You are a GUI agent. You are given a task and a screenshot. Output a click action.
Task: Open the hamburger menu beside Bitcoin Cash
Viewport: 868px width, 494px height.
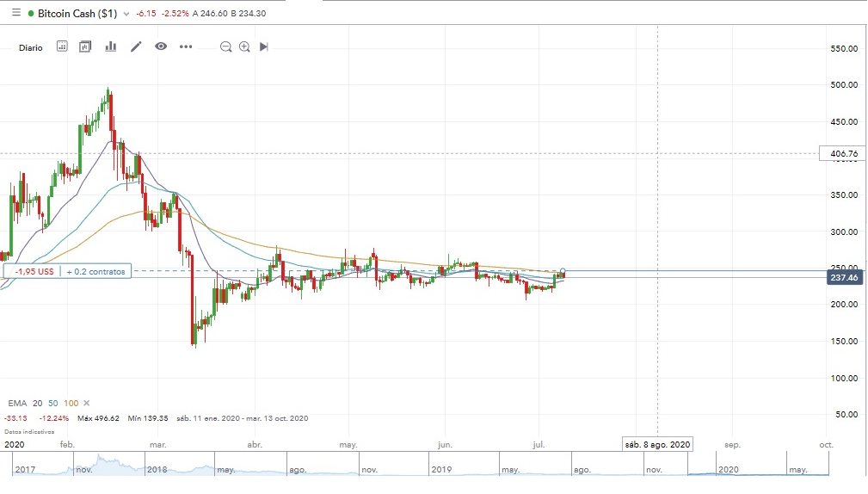point(16,12)
